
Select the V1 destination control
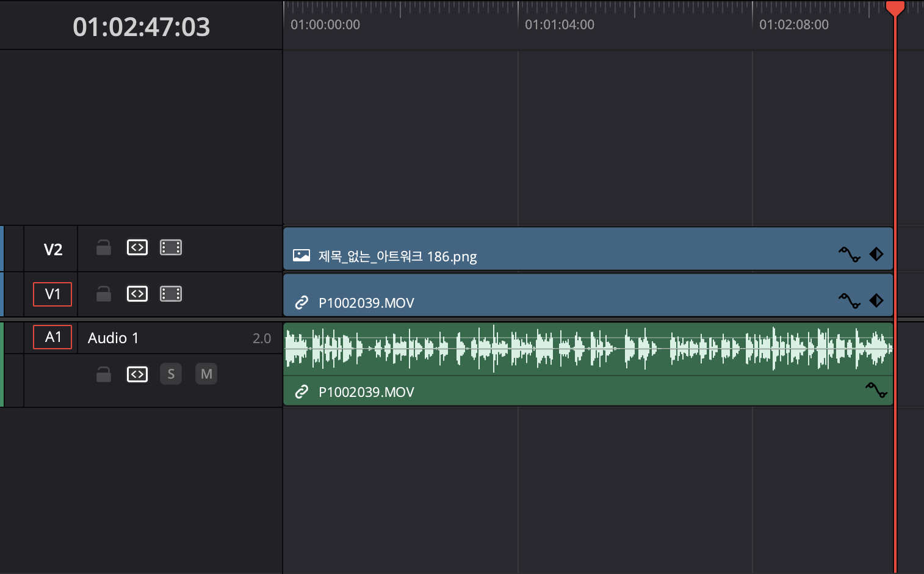[52, 294]
